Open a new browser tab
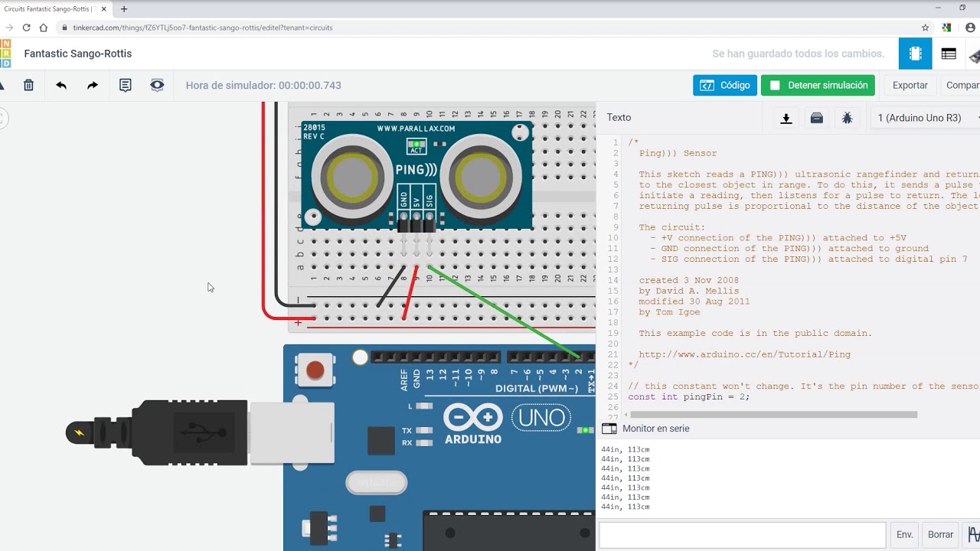Screen dimensions: 980x551 click(124, 9)
